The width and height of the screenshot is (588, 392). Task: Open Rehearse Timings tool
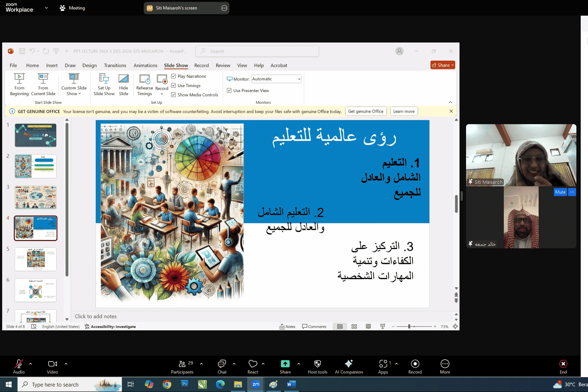tap(144, 84)
